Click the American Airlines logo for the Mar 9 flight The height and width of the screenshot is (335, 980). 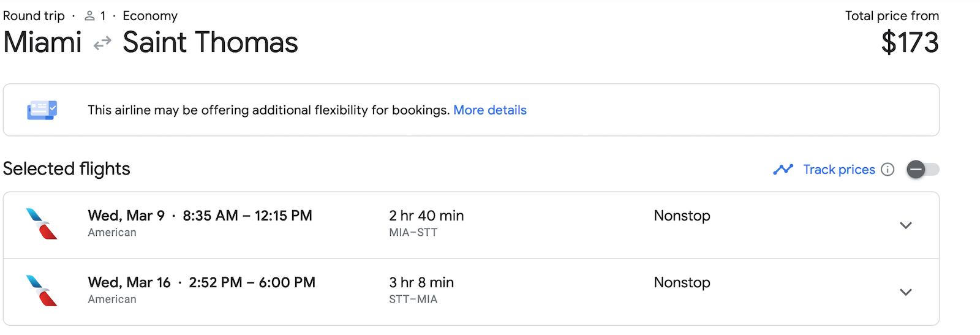coord(42,224)
